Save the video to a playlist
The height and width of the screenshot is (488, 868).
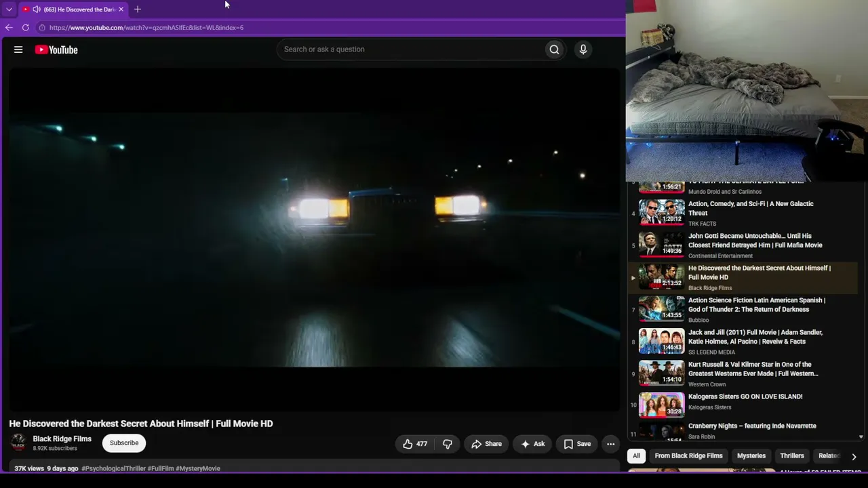point(577,444)
